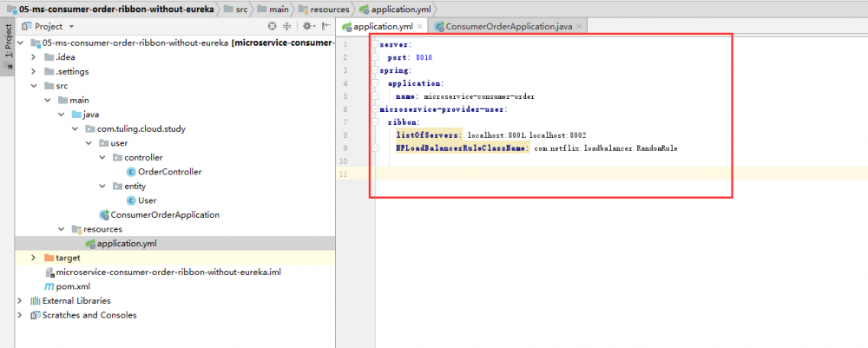Image resolution: width=868 pixels, height=348 pixels.
Task: Fold the spring block on line 3
Action: pos(375,70)
